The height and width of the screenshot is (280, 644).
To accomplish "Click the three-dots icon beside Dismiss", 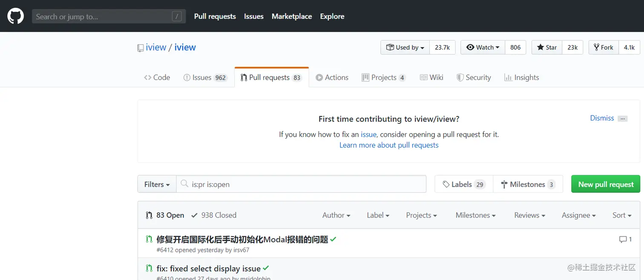I will pyautogui.click(x=623, y=119).
